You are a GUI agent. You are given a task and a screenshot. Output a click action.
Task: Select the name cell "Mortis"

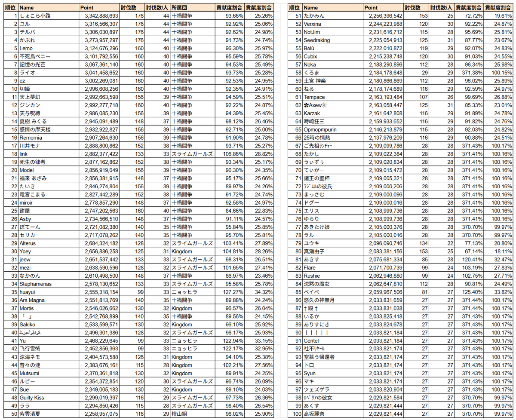point(49,308)
